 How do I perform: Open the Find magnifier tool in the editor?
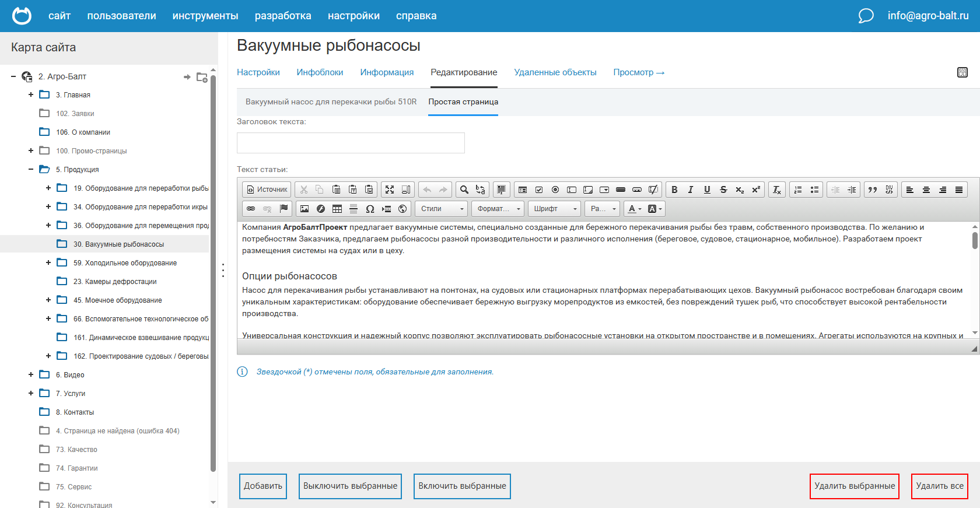click(464, 190)
